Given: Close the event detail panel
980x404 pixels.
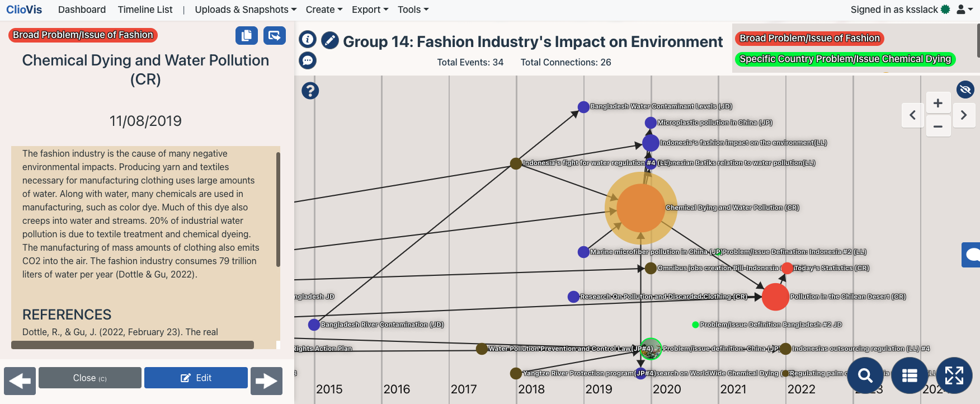Looking at the screenshot, I should (89, 378).
